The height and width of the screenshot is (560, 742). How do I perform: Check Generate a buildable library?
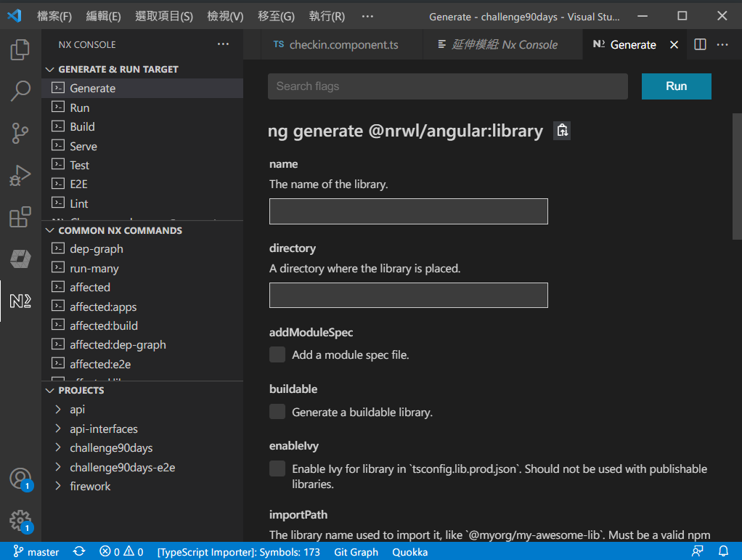(277, 412)
